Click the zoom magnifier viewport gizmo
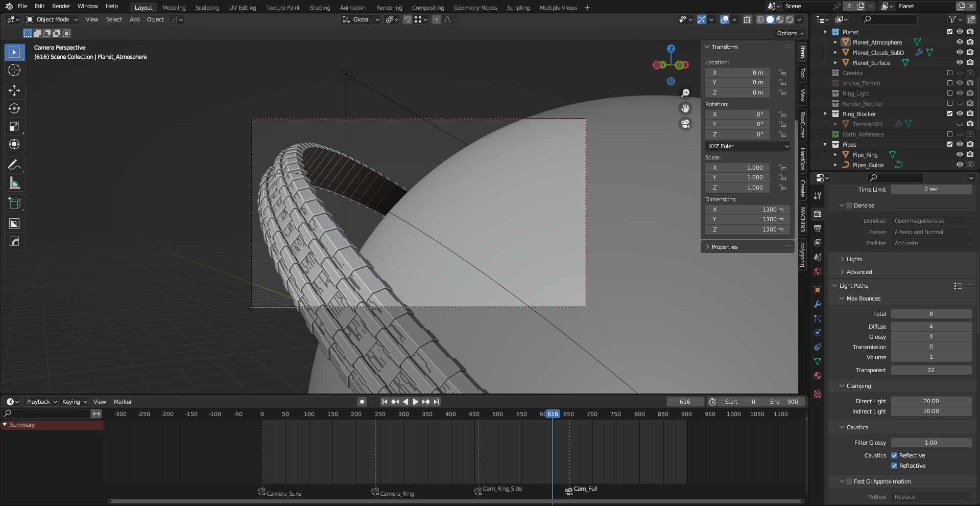Image resolution: width=980 pixels, height=506 pixels. 685,93
